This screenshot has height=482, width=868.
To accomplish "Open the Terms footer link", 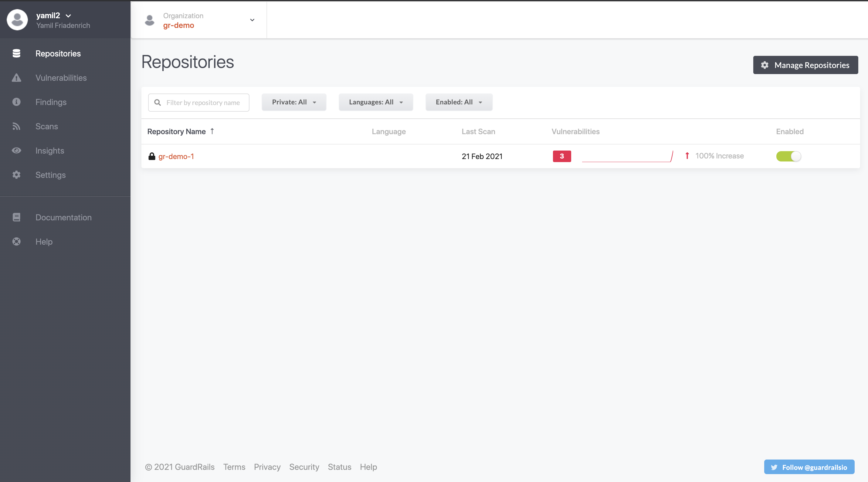I will pos(234,467).
